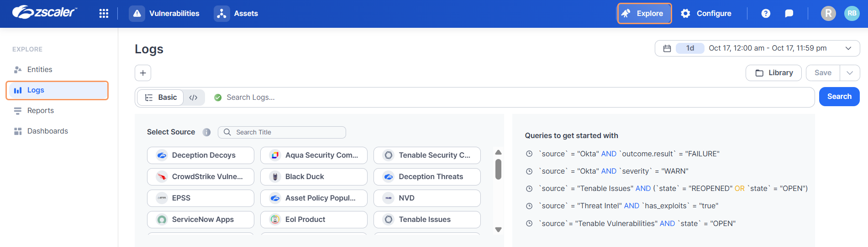The width and height of the screenshot is (868, 247).
Task: Add a new query tab with plus
Action: 143,73
